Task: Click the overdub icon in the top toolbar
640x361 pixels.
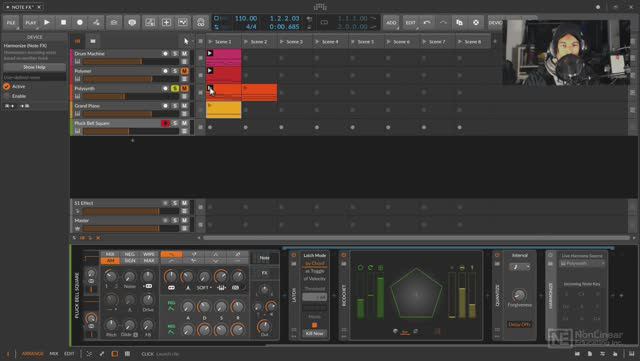Action: 114,22
